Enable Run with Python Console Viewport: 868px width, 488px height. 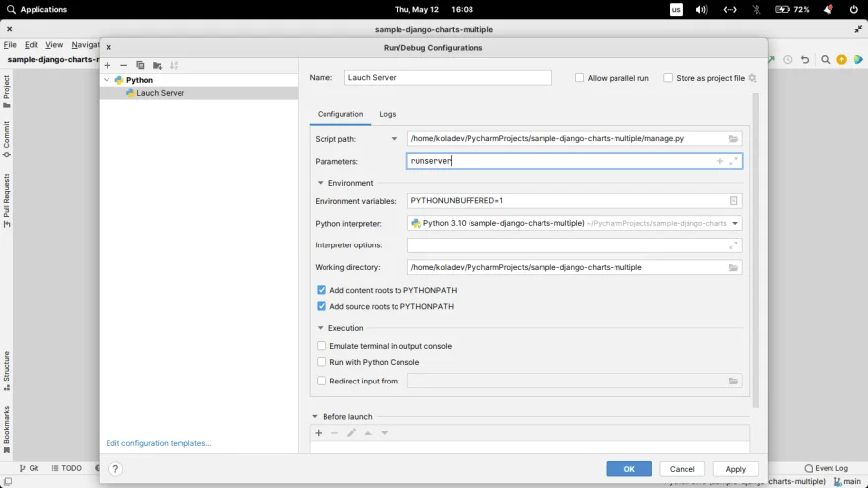(x=322, y=362)
